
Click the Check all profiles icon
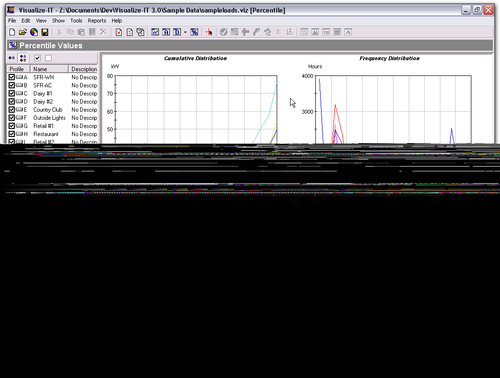(37, 58)
